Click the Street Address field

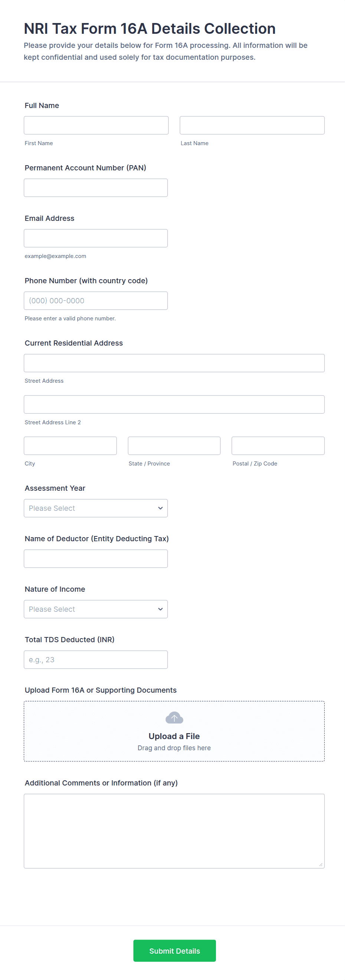(x=174, y=363)
